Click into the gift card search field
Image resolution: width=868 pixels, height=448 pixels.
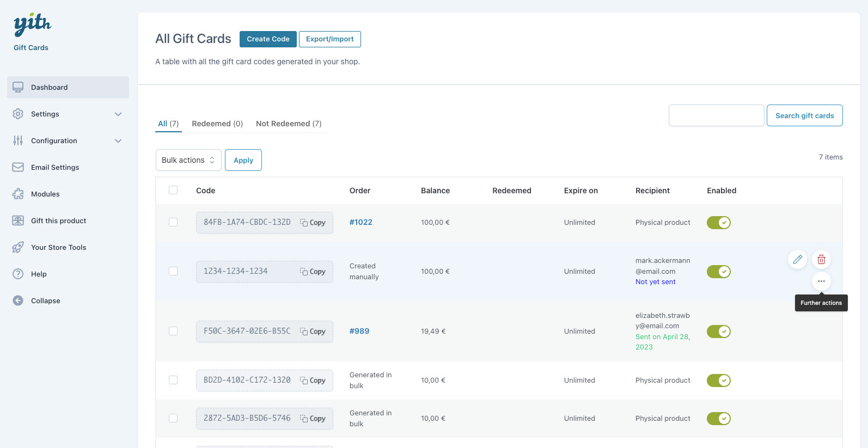(x=716, y=115)
